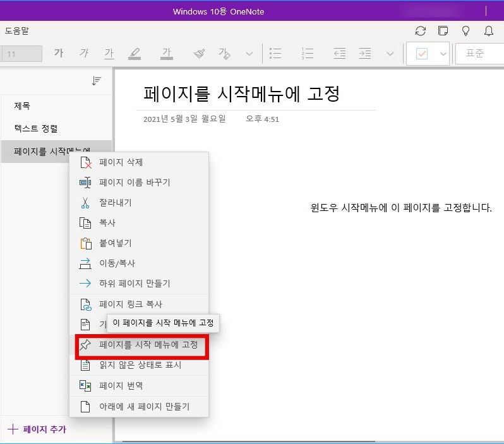504x444 pixels.
Task: Click 페이지 추가 button
Action: [37, 429]
